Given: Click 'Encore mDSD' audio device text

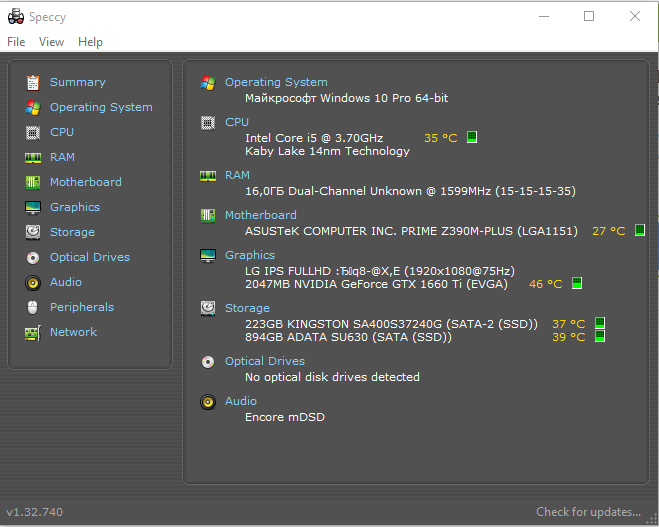Looking at the screenshot, I should [x=285, y=417].
